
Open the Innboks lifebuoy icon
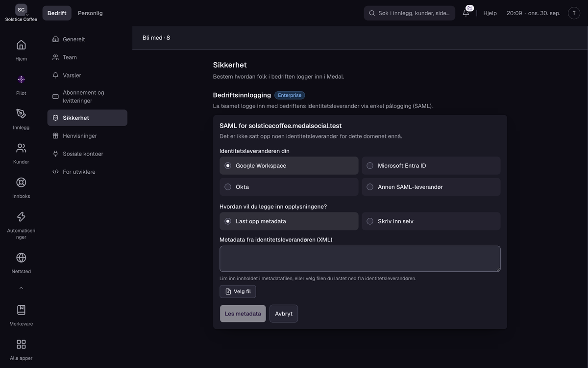pyautogui.click(x=21, y=182)
